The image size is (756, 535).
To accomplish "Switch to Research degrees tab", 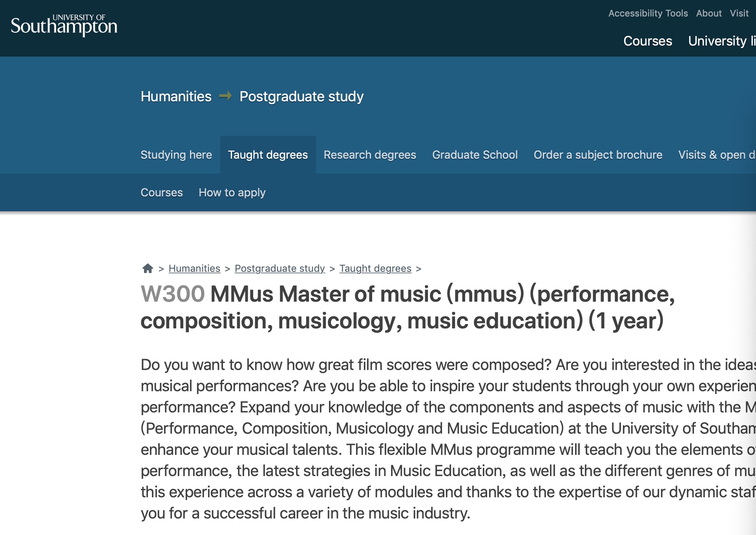I will [x=370, y=155].
